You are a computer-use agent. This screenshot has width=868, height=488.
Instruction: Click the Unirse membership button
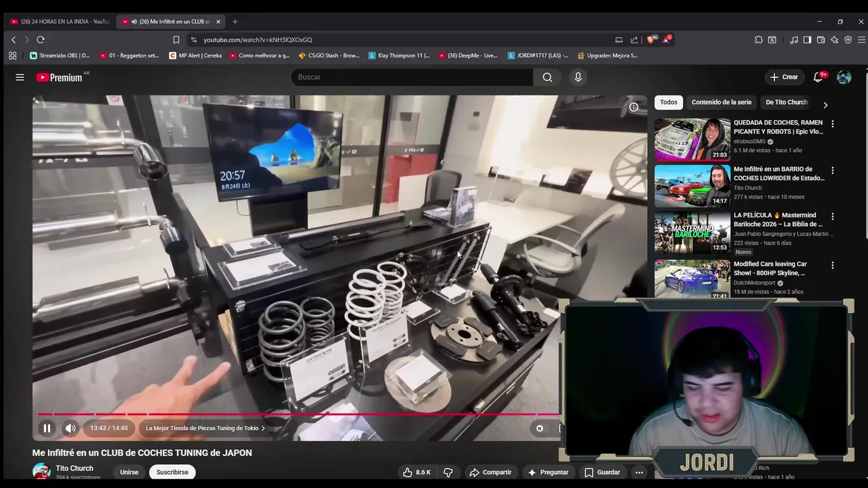click(129, 472)
